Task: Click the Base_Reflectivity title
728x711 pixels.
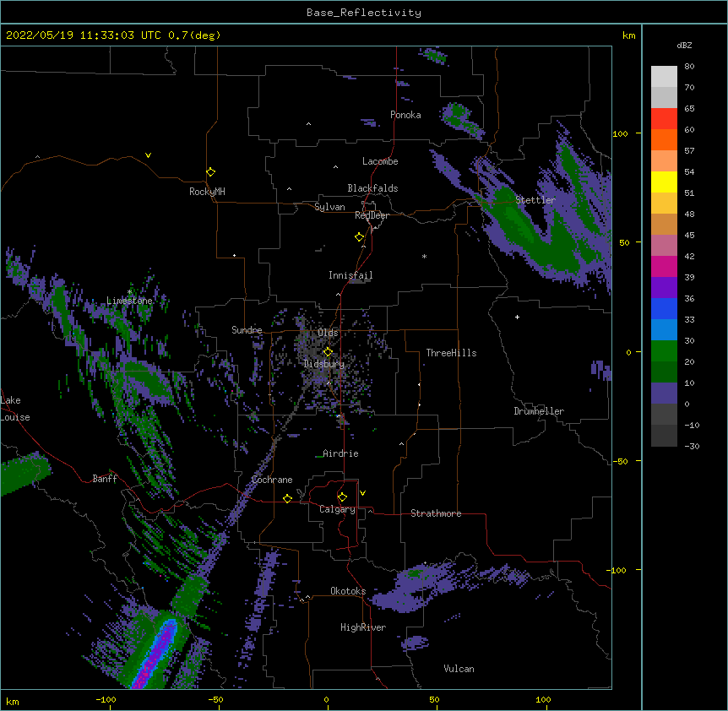Action: point(364,13)
